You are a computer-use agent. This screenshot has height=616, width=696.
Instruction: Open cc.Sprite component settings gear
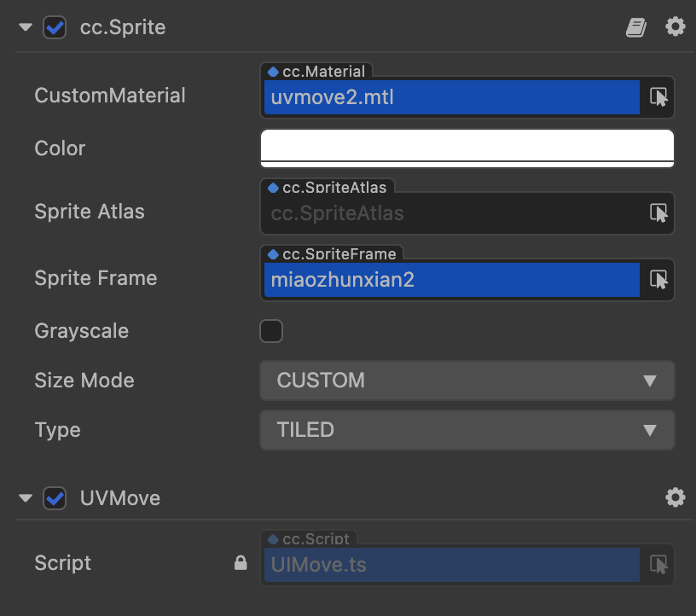coord(675,27)
